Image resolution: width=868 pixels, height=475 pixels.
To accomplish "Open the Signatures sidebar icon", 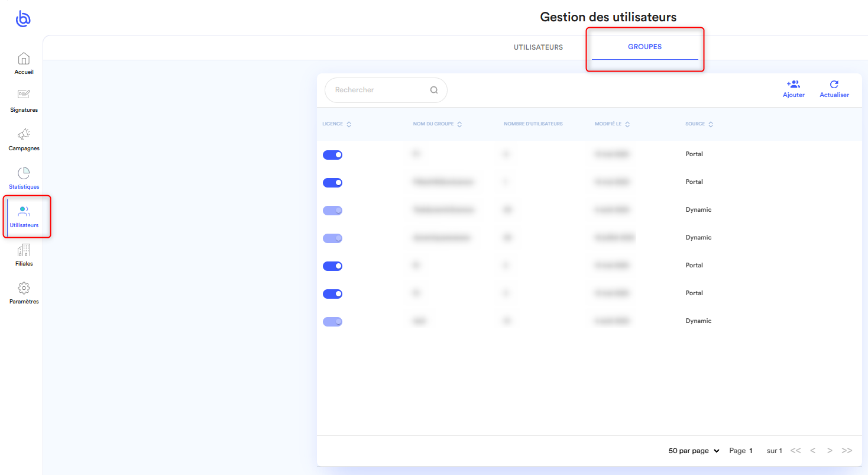I will point(24,95).
